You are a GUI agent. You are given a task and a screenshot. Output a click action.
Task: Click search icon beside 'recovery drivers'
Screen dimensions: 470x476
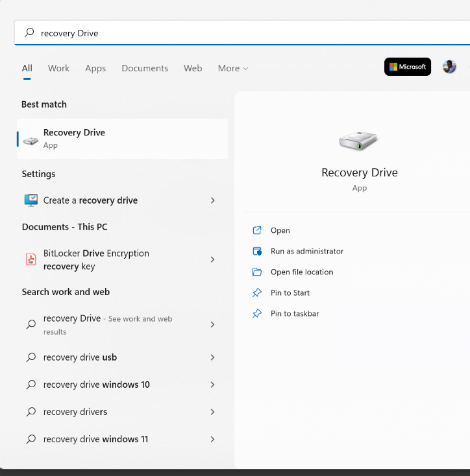point(31,412)
